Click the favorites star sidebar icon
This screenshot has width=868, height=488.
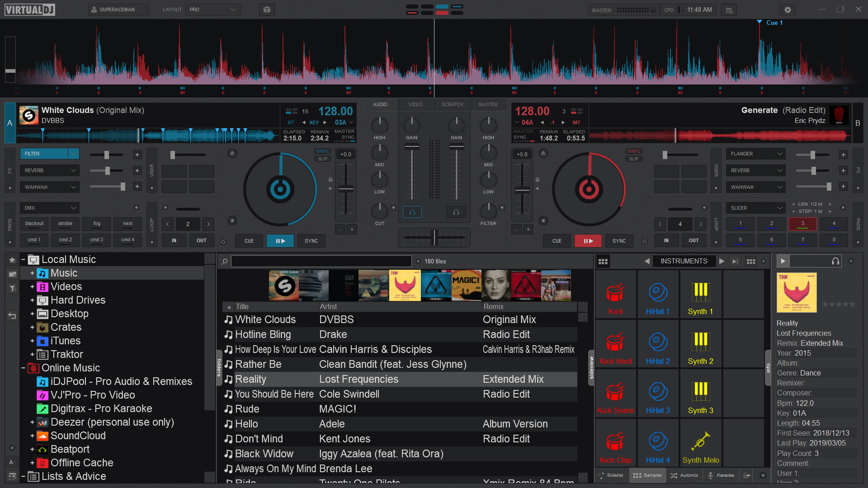12,260
